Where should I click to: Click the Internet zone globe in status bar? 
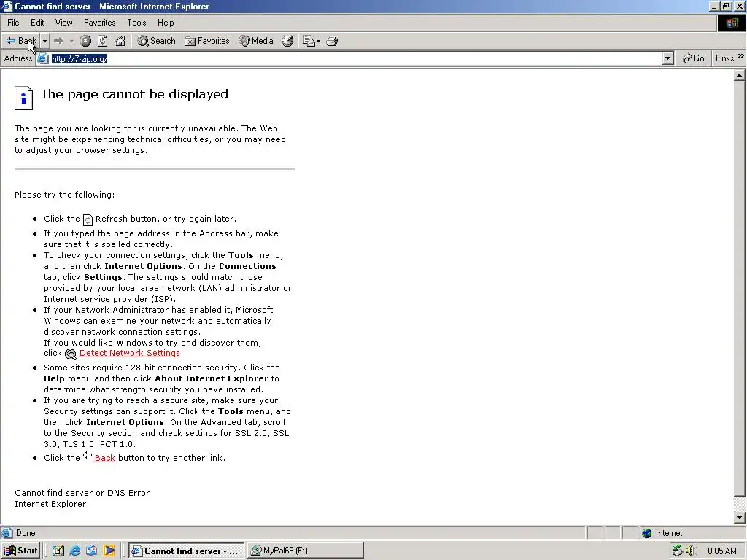click(x=646, y=533)
